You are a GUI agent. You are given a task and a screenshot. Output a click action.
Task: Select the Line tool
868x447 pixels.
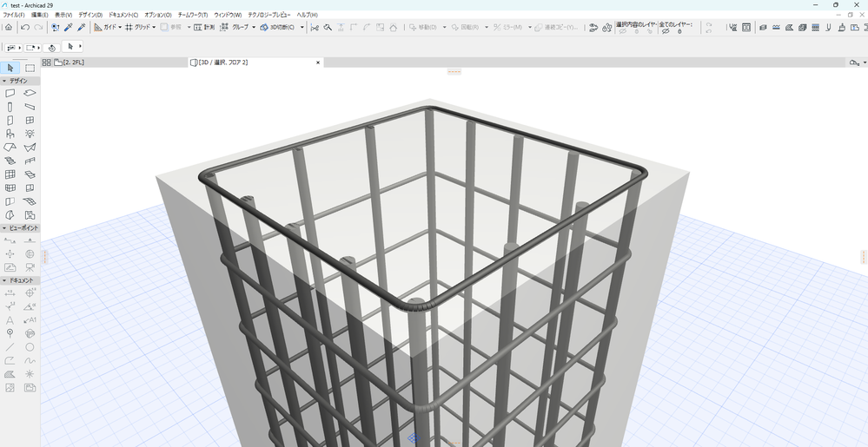pyautogui.click(x=10, y=347)
